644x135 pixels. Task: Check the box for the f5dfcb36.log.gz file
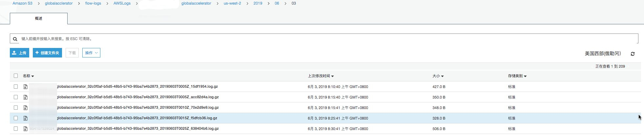tap(16, 118)
